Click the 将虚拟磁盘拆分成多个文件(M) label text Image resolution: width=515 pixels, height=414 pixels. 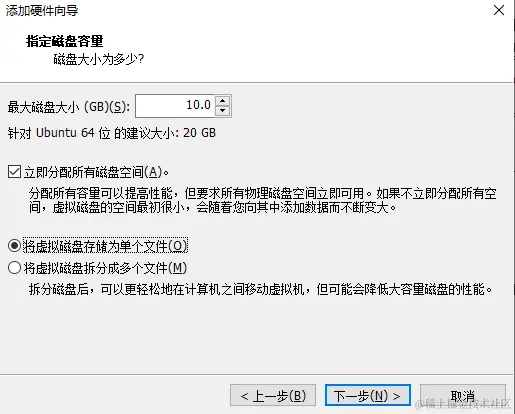pyautogui.click(x=105, y=268)
